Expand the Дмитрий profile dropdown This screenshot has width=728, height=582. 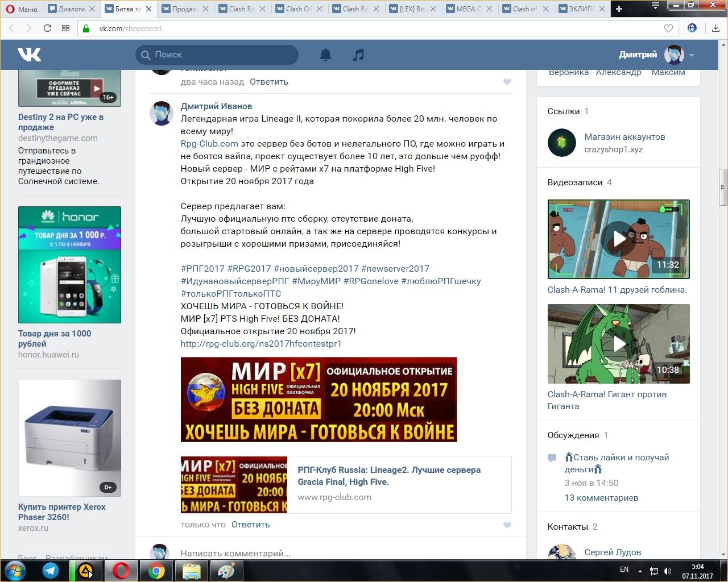point(692,55)
